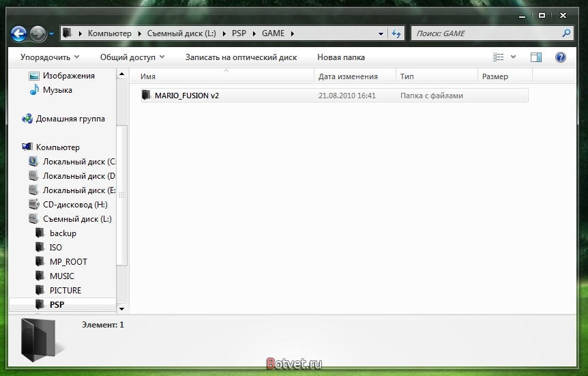Create a folder with Новая папка
This screenshot has width=588, height=376.
[341, 57]
